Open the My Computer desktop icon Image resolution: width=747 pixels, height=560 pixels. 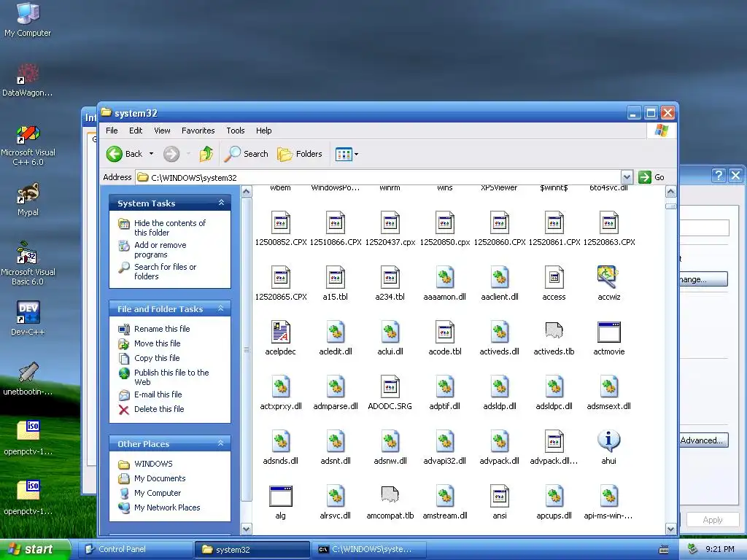28,19
